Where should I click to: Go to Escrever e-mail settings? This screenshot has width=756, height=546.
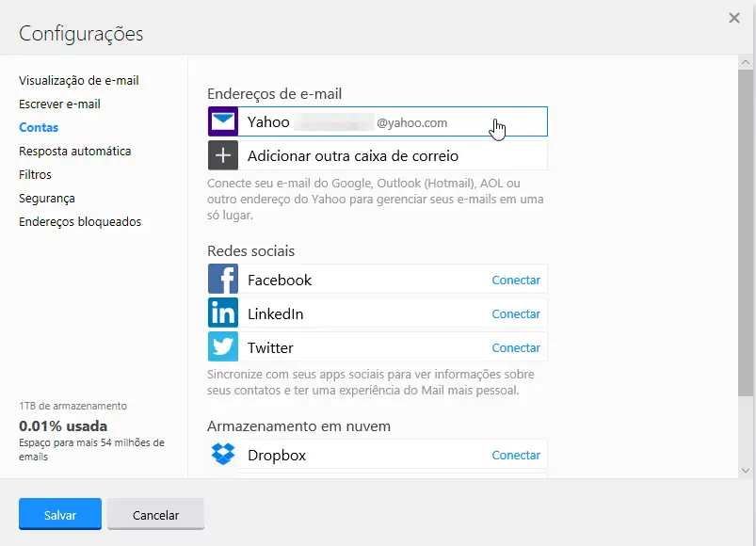coord(59,104)
